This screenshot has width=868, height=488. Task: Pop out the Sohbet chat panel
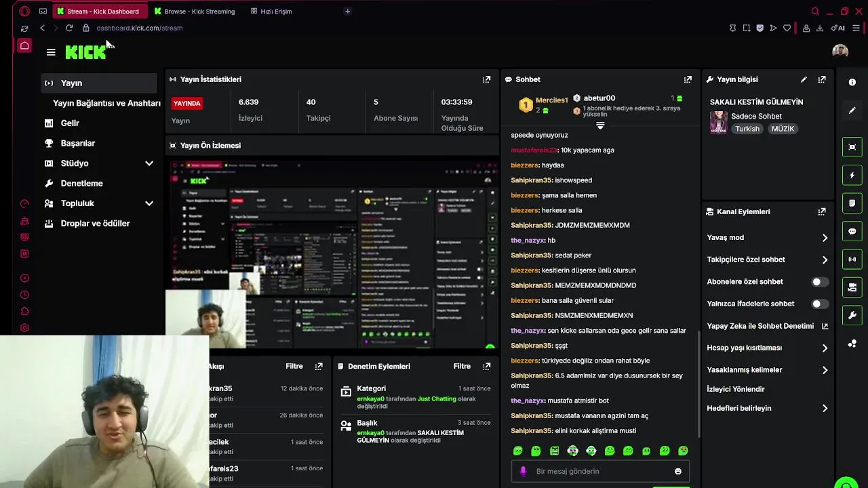(688, 79)
